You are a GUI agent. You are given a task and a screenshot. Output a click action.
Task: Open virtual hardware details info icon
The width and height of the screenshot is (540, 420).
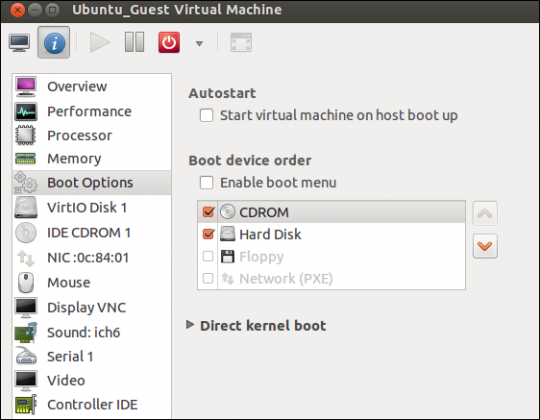click(54, 43)
